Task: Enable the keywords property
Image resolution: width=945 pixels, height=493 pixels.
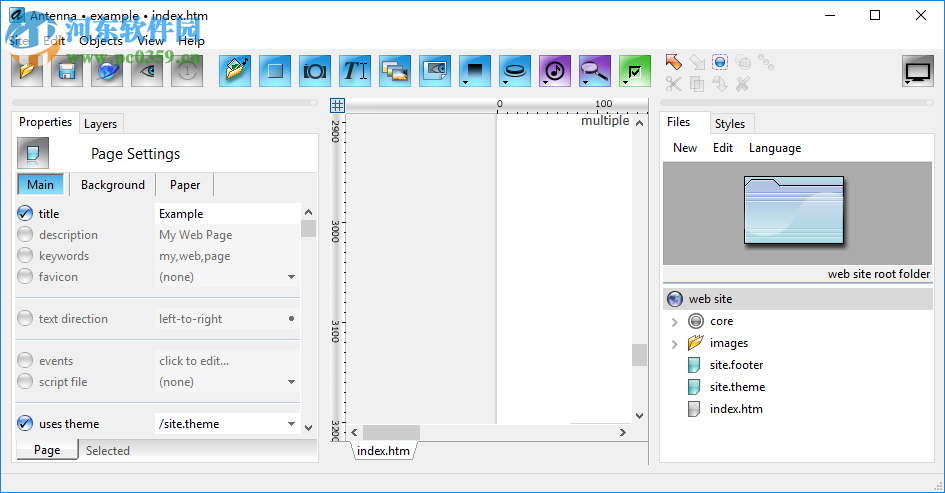Action: pyautogui.click(x=25, y=256)
